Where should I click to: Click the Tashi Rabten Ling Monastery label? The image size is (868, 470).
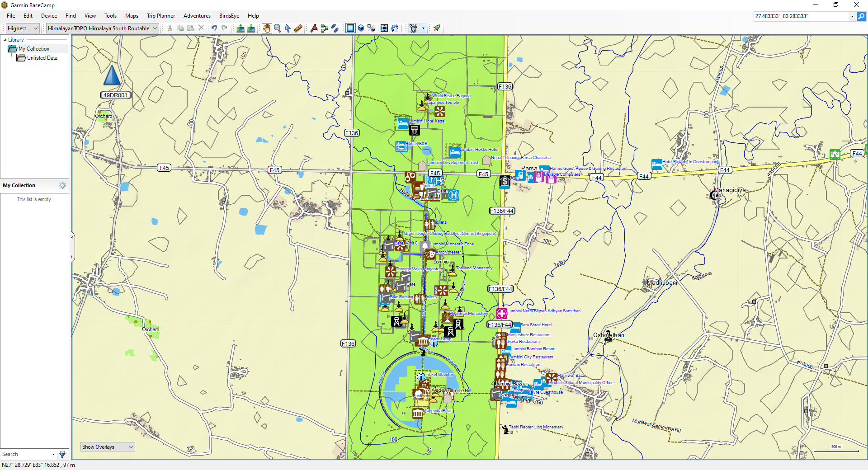536,427
